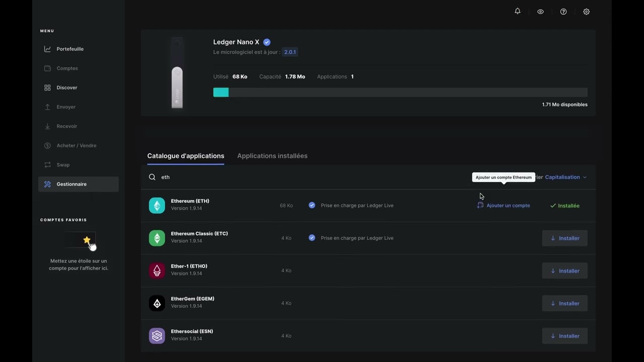Install the Ether-1 (ETHO) app
This screenshot has width=644, height=362.
point(565,271)
